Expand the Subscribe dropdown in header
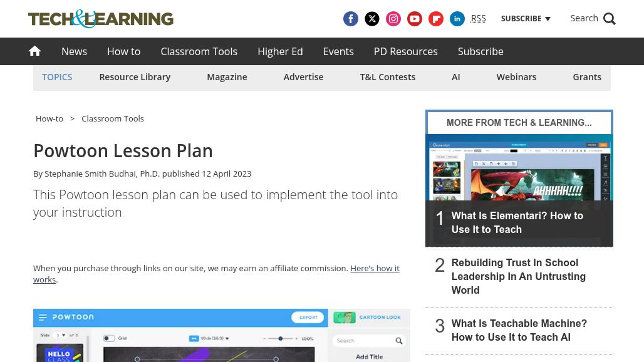Viewport: 644px width, 362px height. 526,19
